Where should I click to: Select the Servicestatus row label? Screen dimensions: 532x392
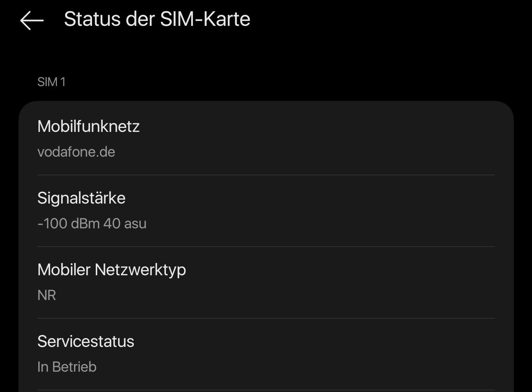coord(85,341)
